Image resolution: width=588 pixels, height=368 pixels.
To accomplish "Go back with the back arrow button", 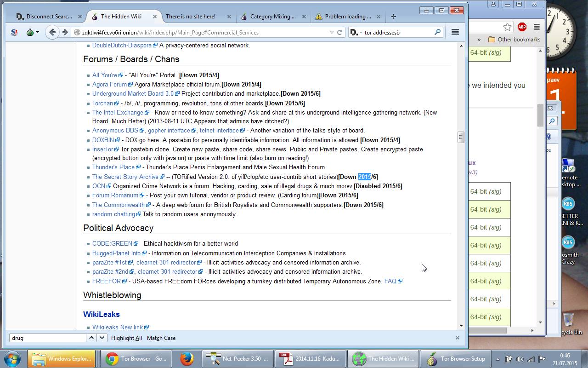I will coord(52,32).
